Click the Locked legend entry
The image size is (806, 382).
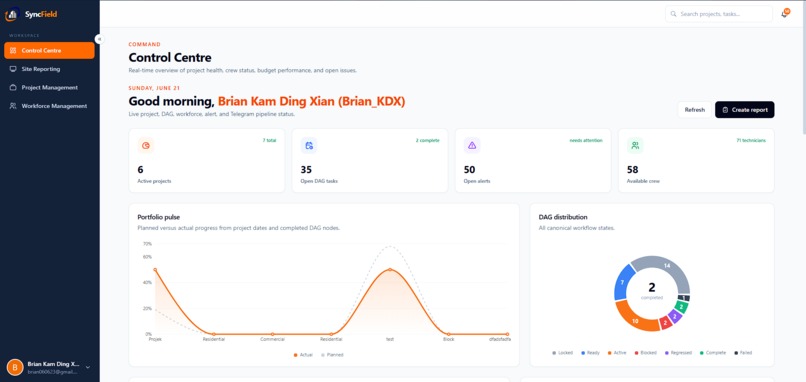tap(562, 353)
